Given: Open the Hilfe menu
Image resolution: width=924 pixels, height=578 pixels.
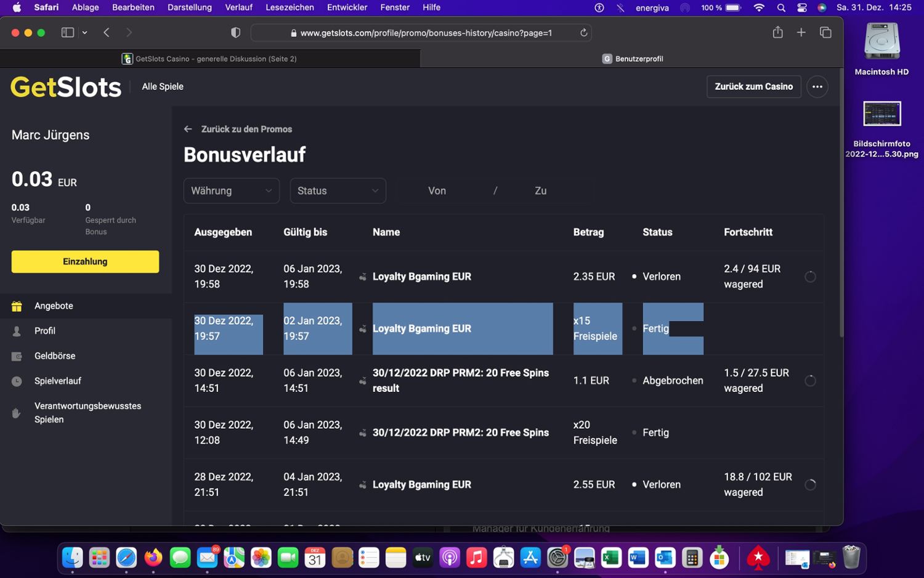Looking at the screenshot, I should pos(431,7).
